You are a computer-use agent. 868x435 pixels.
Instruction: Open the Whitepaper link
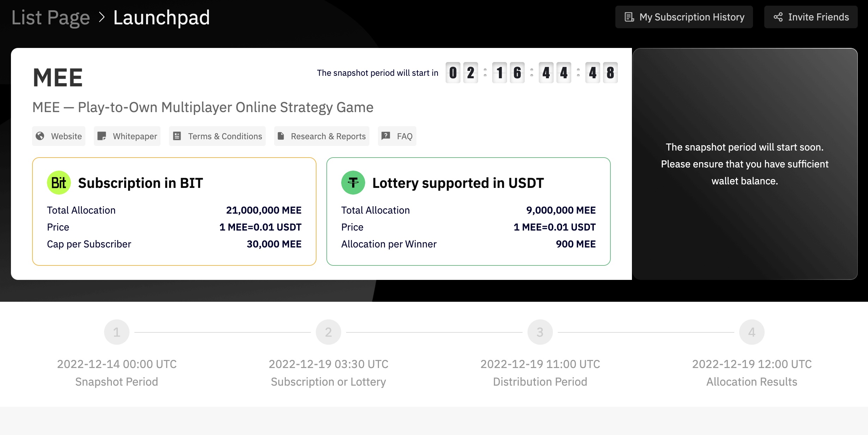pos(134,136)
